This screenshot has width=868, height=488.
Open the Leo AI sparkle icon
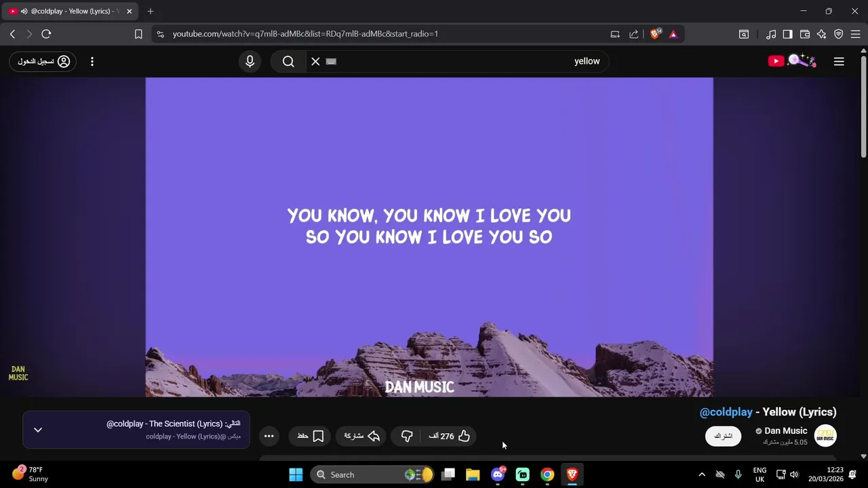(822, 34)
